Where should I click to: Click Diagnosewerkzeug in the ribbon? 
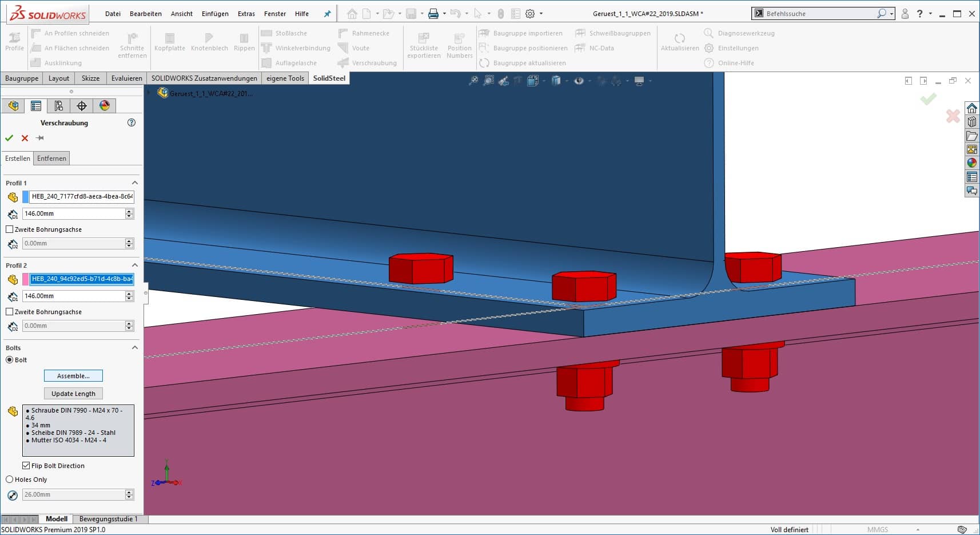pyautogui.click(x=739, y=33)
